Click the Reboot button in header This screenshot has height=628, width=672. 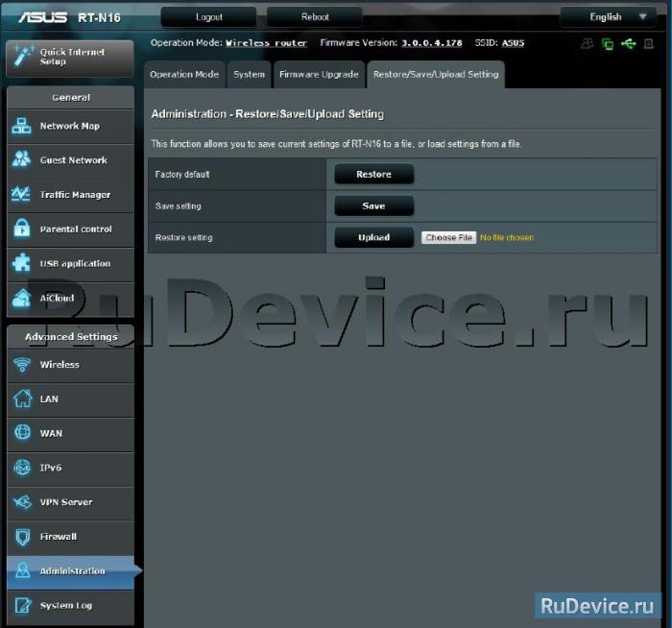click(x=315, y=16)
